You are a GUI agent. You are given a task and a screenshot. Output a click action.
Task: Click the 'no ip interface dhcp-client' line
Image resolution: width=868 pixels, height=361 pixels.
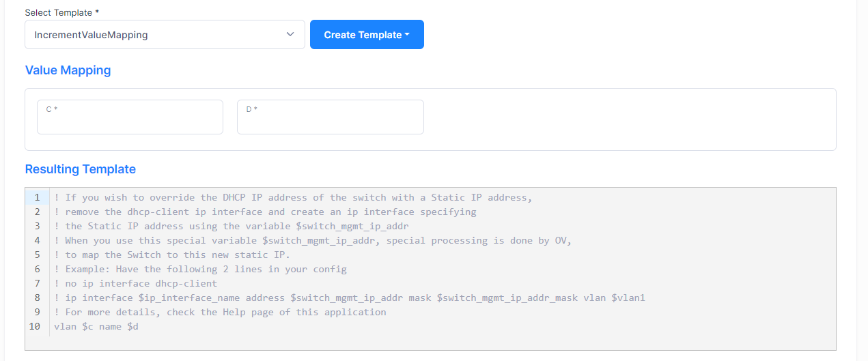[140, 283]
